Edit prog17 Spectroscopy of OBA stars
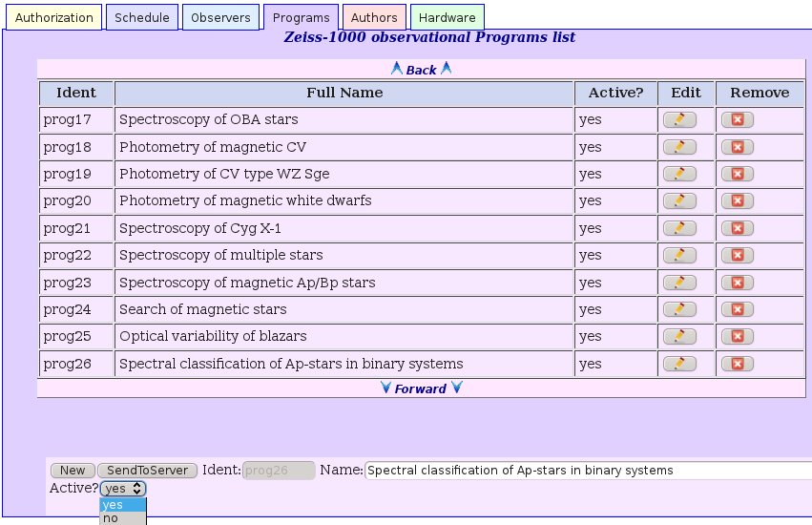This screenshot has width=812, height=525. pos(679,119)
